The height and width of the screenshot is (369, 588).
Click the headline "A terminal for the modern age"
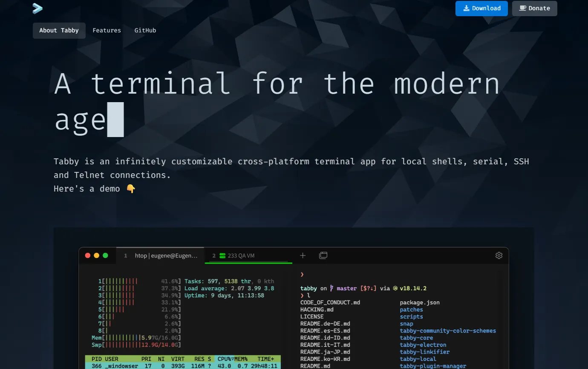tap(277, 102)
